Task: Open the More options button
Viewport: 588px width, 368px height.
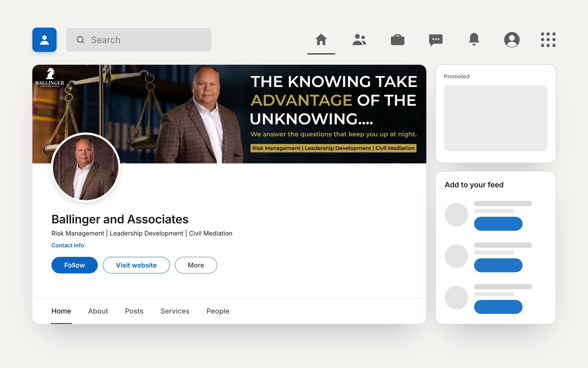Action: pyautogui.click(x=196, y=265)
